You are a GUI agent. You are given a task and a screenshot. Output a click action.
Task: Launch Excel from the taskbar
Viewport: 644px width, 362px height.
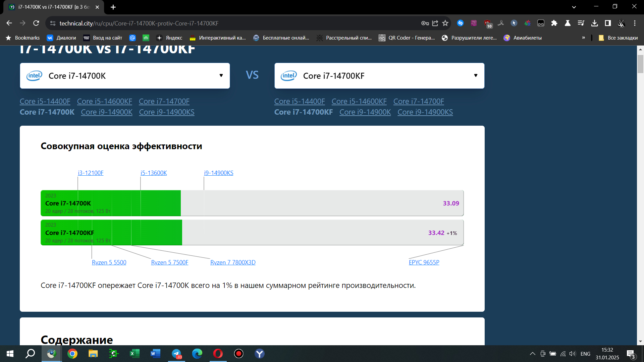tap(135, 354)
